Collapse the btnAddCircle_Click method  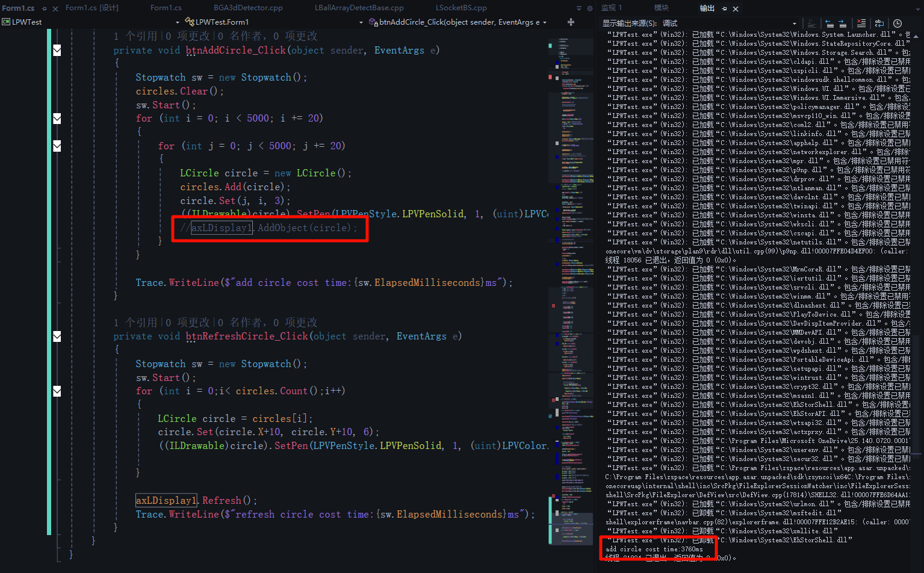(x=57, y=50)
